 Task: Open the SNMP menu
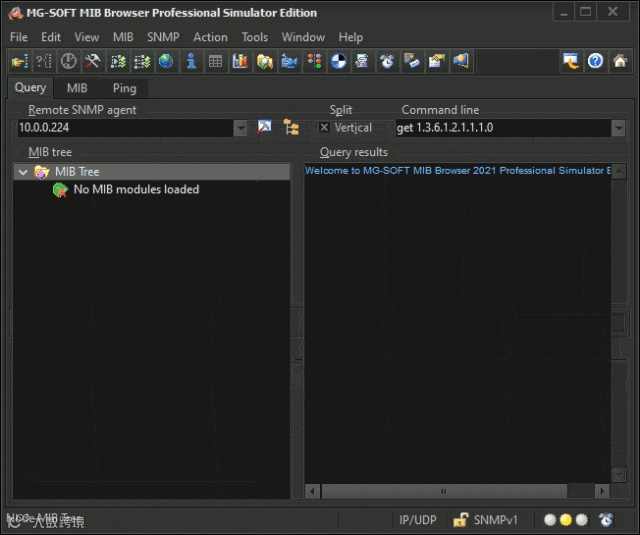pos(163,37)
